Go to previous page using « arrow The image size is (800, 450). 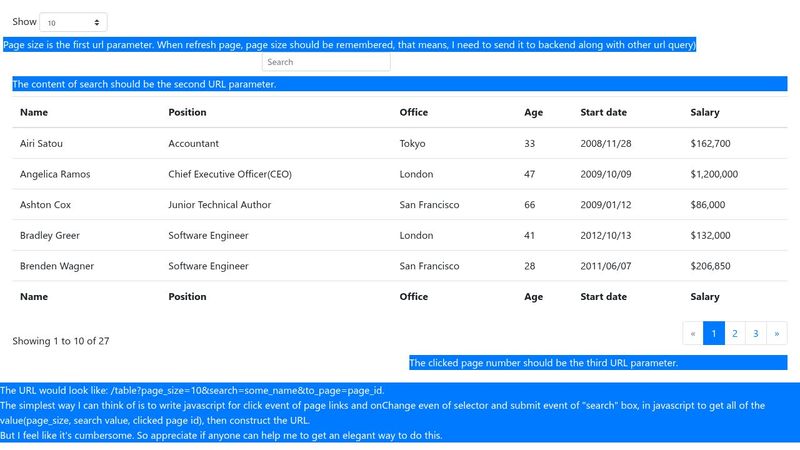pos(692,333)
